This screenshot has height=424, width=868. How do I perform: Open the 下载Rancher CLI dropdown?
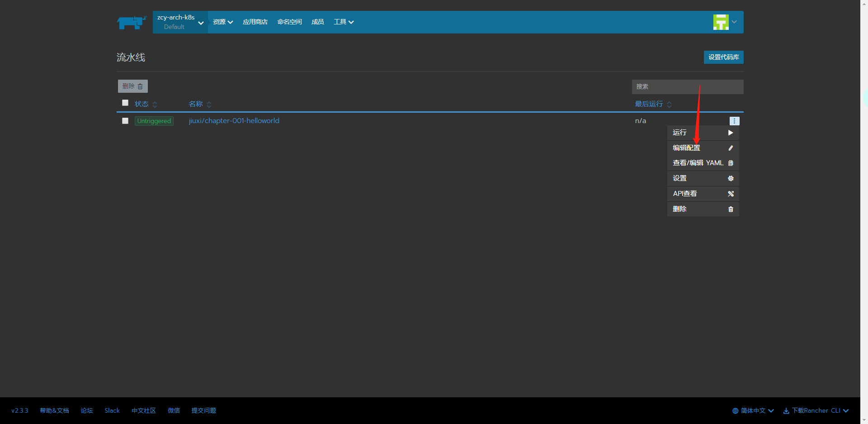click(816, 411)
